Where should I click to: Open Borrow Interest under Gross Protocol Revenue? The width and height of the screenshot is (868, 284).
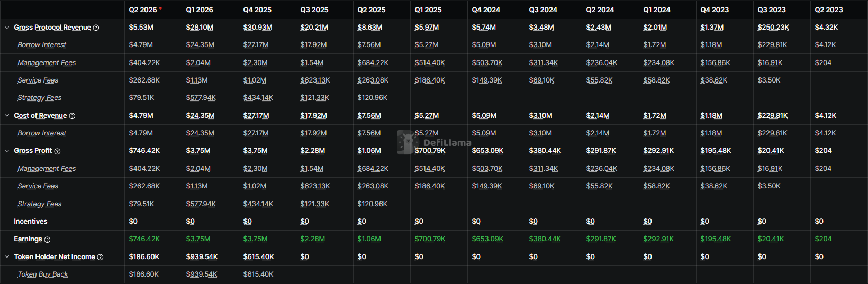click(x=42, y=45)
